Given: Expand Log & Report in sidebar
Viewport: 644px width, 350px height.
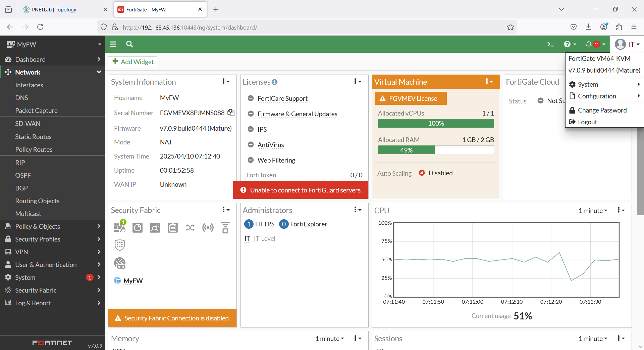Looking at the screenshot, I should click(52, 303).
